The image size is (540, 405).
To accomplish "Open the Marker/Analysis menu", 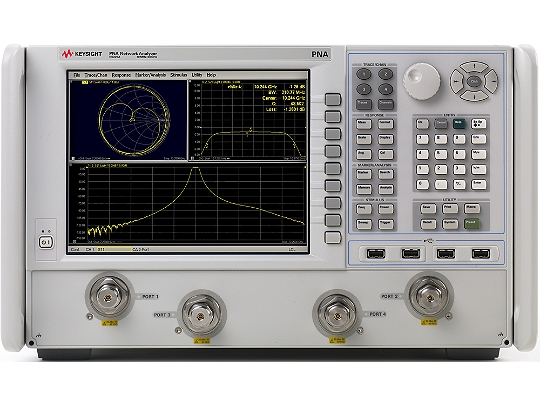I will (x=150, y=75).
